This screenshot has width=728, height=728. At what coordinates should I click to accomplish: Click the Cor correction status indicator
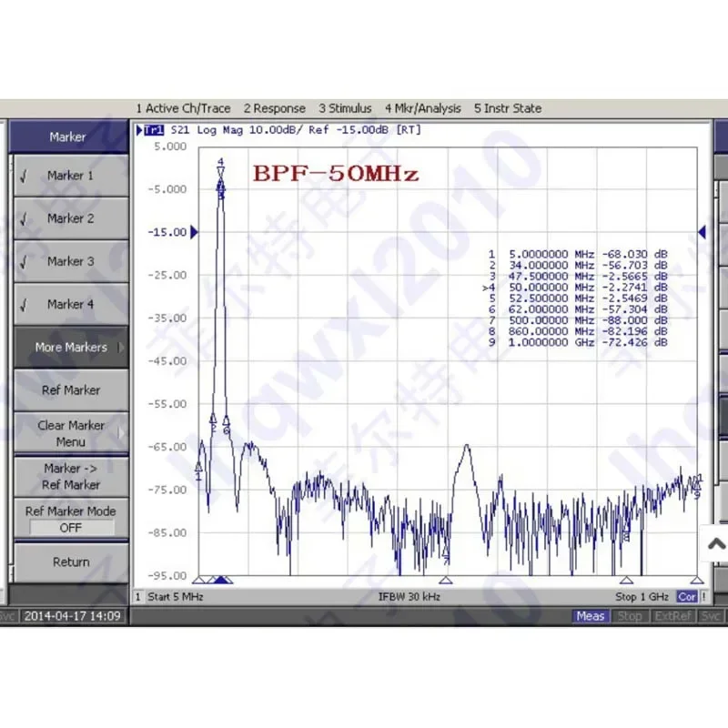(x=687, y=597)
